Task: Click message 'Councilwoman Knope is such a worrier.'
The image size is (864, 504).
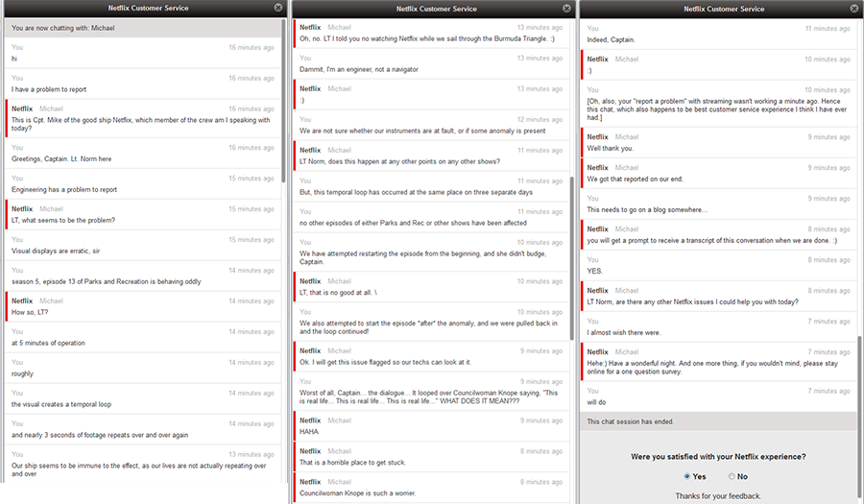Action: pos(358,493)
